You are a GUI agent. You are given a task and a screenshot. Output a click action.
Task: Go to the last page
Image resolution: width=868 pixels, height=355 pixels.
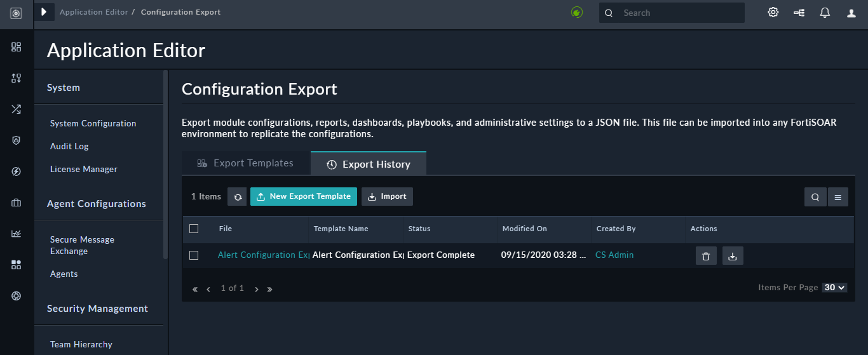pos(269,289)
